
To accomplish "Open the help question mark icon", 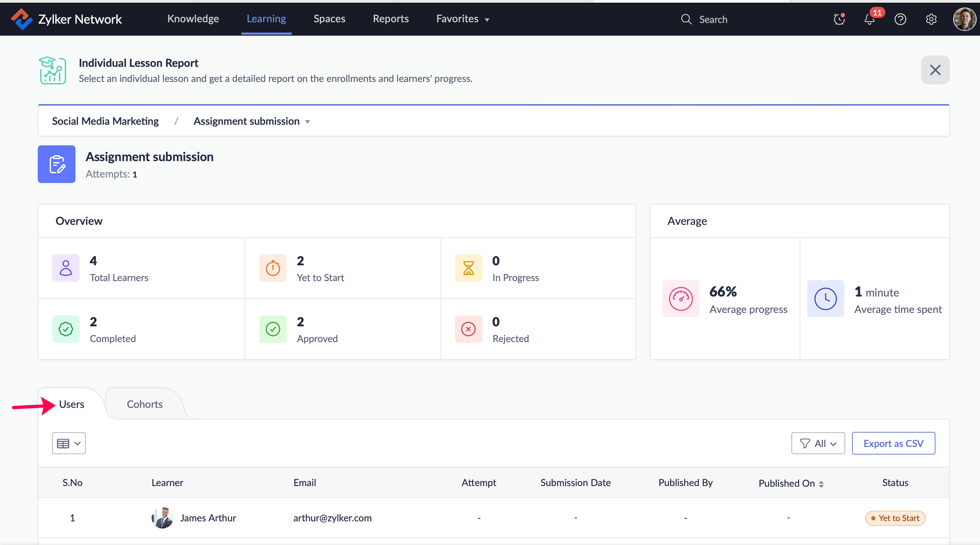I will tap(900, 19).
